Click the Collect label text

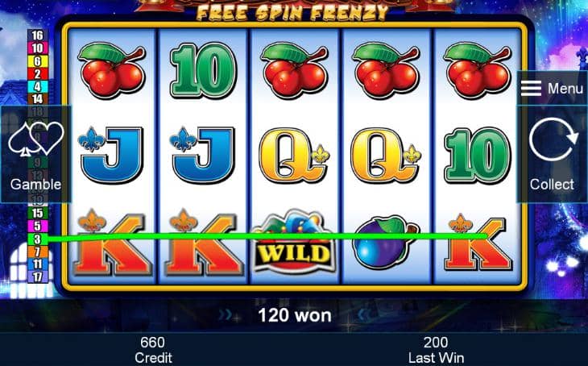coord(552,185)
